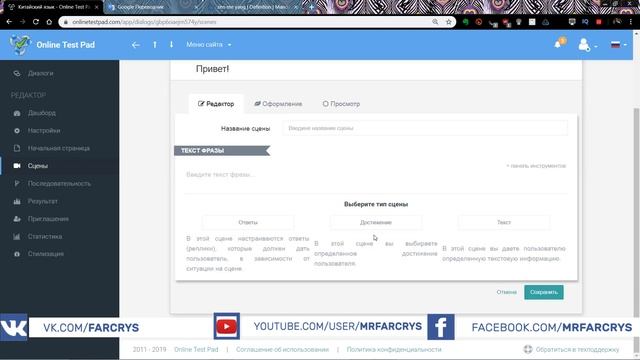
Task: Click the back arrow in the header
Action: (x=136, y=45)
